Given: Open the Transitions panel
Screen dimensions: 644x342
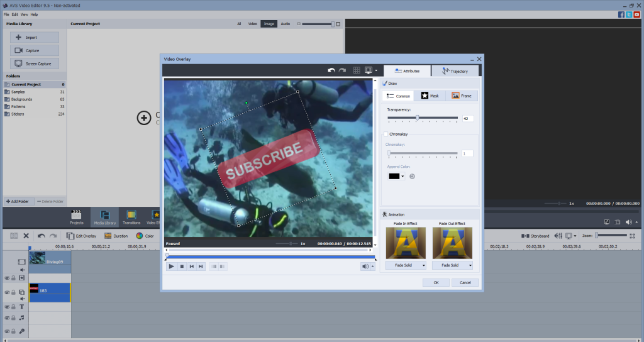Looking at the screenshot, I should pyautogui.click(x=131, y=217).
